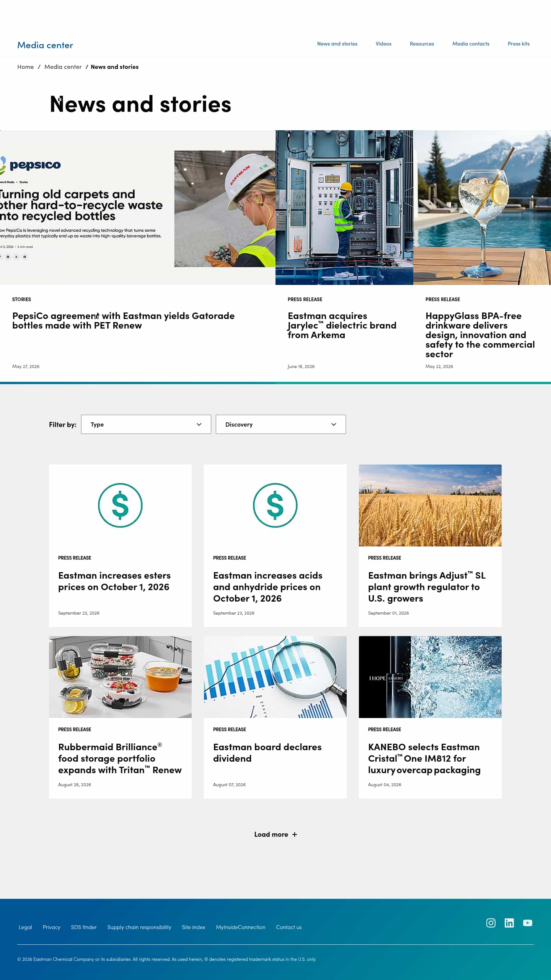Go to Media center in the breadcrumb
Screen dimensions: 551x980
pos(63,67)
